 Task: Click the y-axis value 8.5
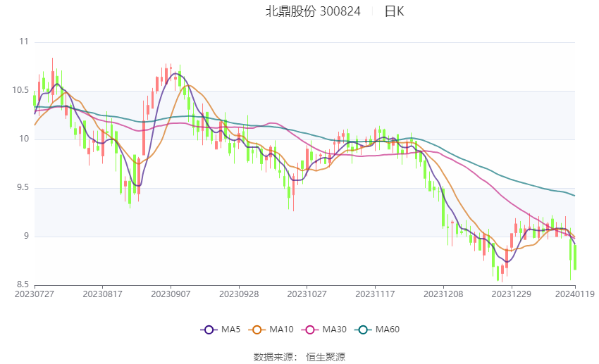coord(22,284)
